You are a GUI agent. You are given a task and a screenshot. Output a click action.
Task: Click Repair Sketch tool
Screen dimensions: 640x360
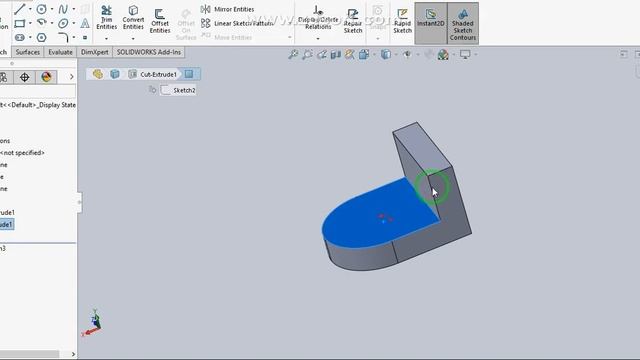click(x=353, y=21)
